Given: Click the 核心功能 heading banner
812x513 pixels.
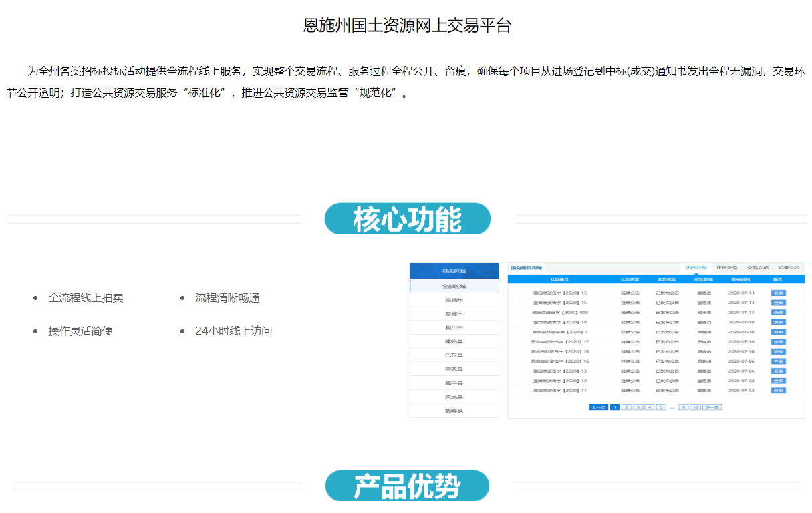Looking at the screenshot, I should click(407, 219).
